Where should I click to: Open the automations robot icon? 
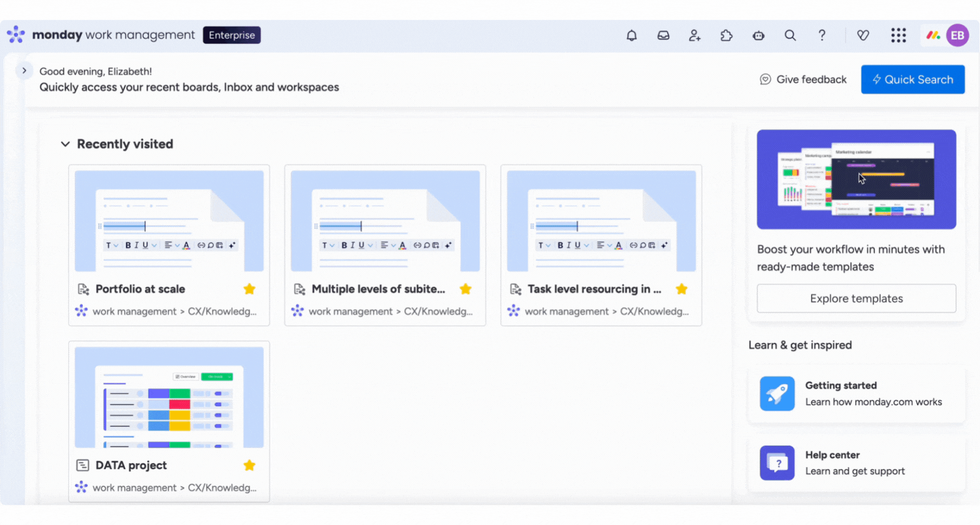pos(758,36)
